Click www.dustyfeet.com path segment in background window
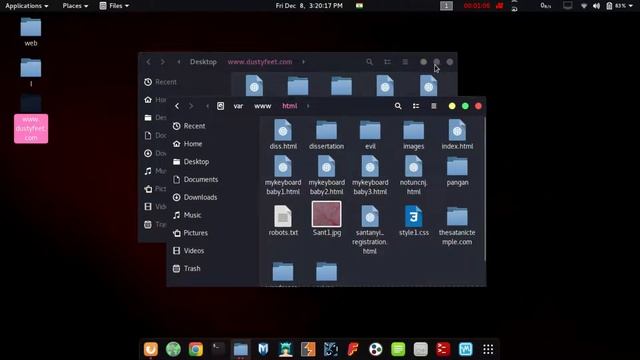The width and height of the screenshot is (640, 360). (260, 62)
